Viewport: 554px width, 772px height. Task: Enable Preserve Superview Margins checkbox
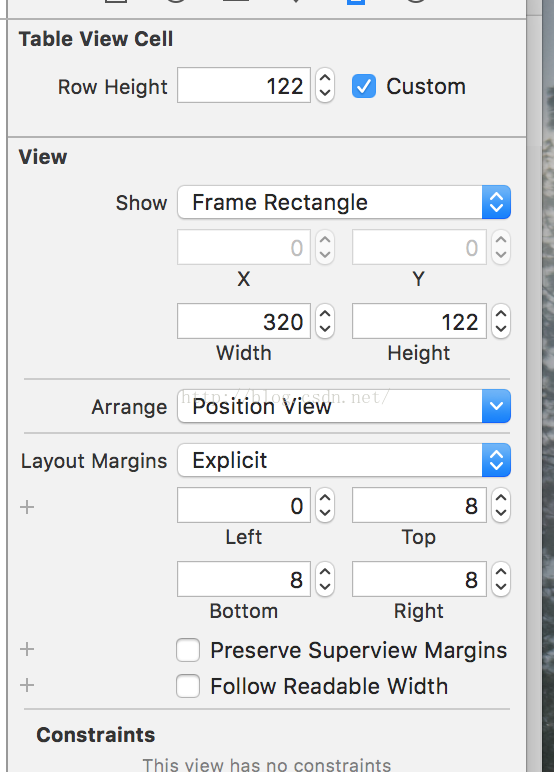(188, 650)
